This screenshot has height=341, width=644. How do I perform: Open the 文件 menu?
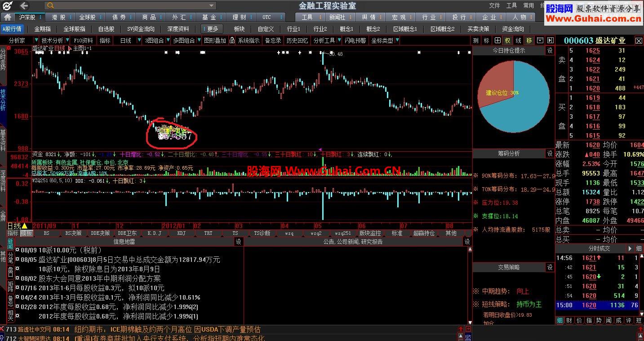pyautogui.click(x=494, y=6)
